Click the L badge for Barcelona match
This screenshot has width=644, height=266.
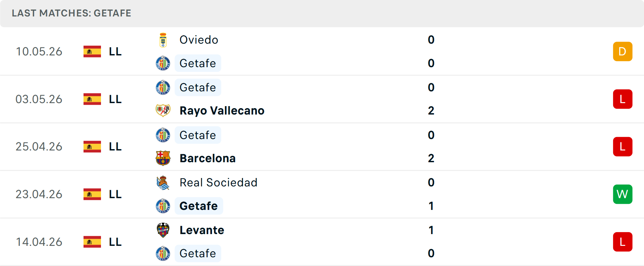tap(623, 147)
